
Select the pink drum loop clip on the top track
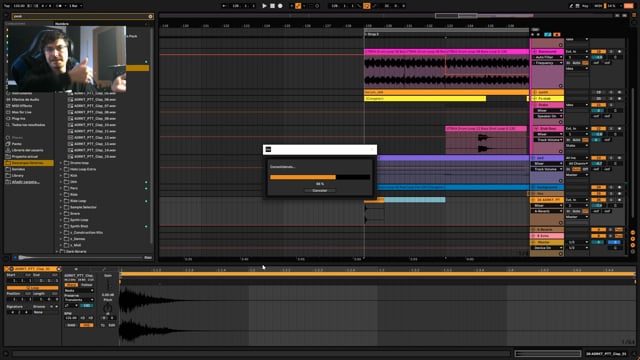pos(446,52)
